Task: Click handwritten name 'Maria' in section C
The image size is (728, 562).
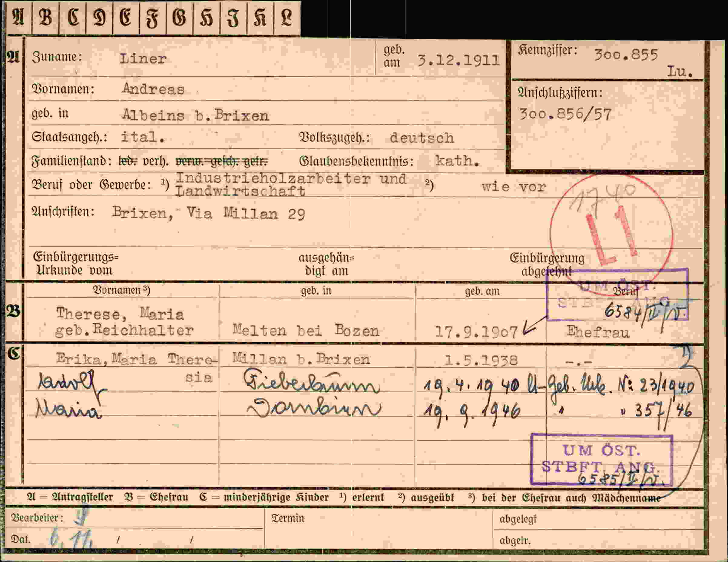Action: pyautogui.click(x=68, y=409)
